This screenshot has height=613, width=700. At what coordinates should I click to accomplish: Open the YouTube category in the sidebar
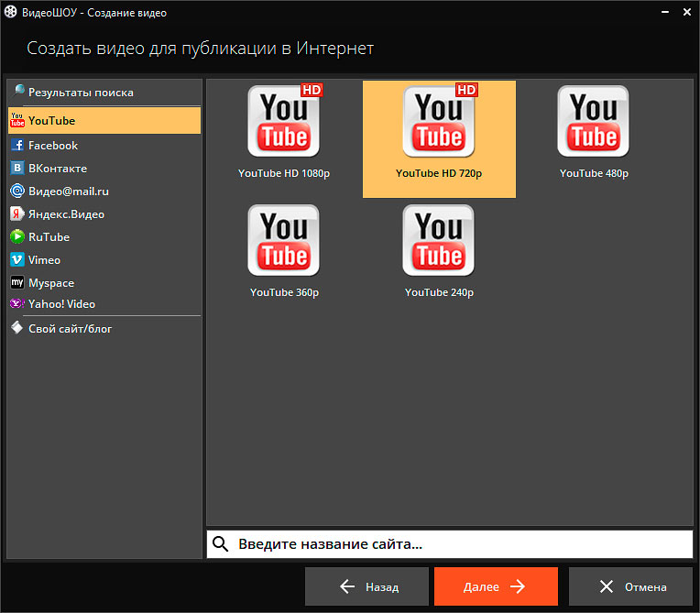tap(104, 121)
